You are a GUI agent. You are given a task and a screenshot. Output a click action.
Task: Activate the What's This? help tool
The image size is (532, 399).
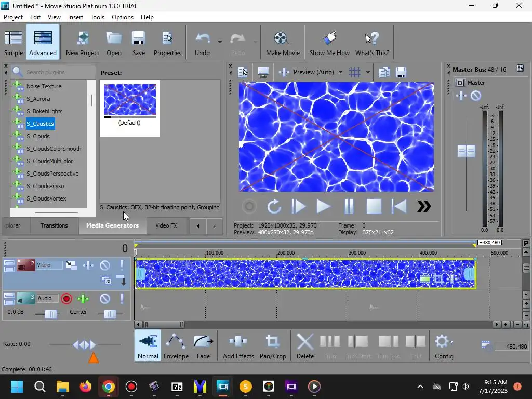pyautogui.click(x=372, y=43)
